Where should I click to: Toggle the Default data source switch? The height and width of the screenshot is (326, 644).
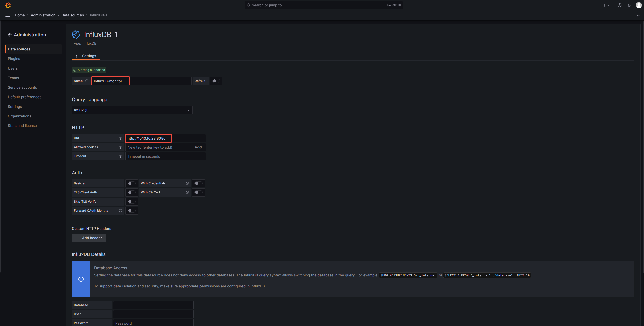point(216,81)
